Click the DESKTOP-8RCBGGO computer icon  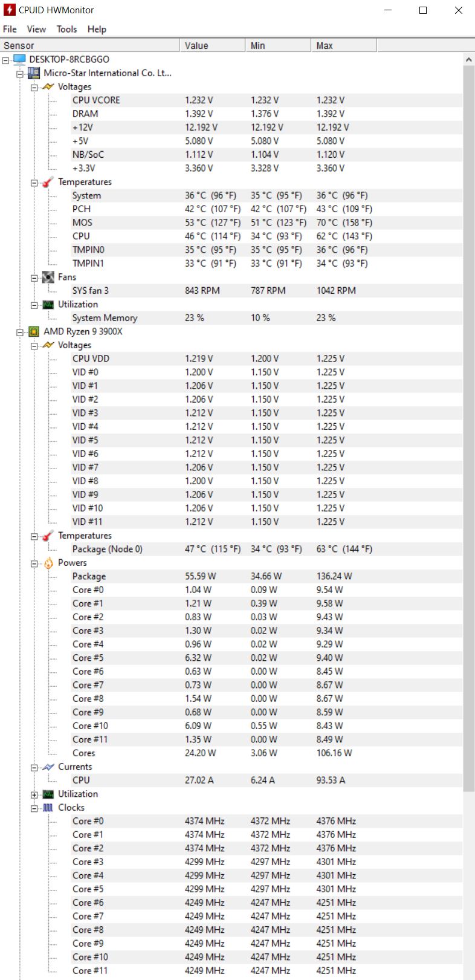coord(19,59)
